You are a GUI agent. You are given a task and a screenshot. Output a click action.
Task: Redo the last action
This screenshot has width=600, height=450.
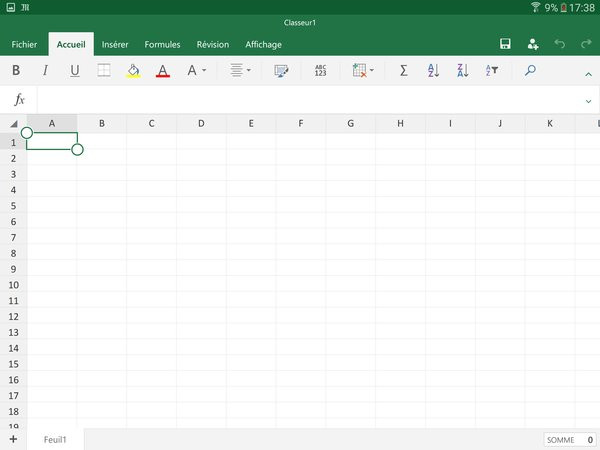tap(586, 44)
